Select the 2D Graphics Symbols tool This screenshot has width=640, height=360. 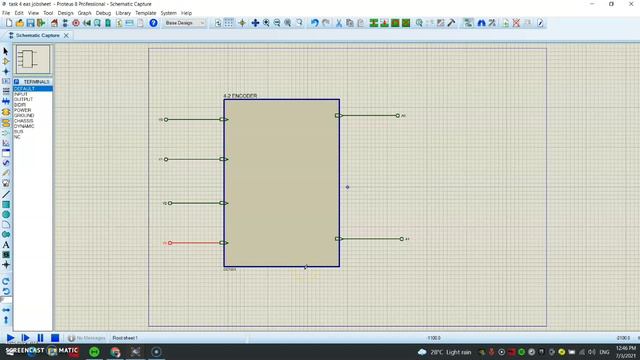click(6, 255)
